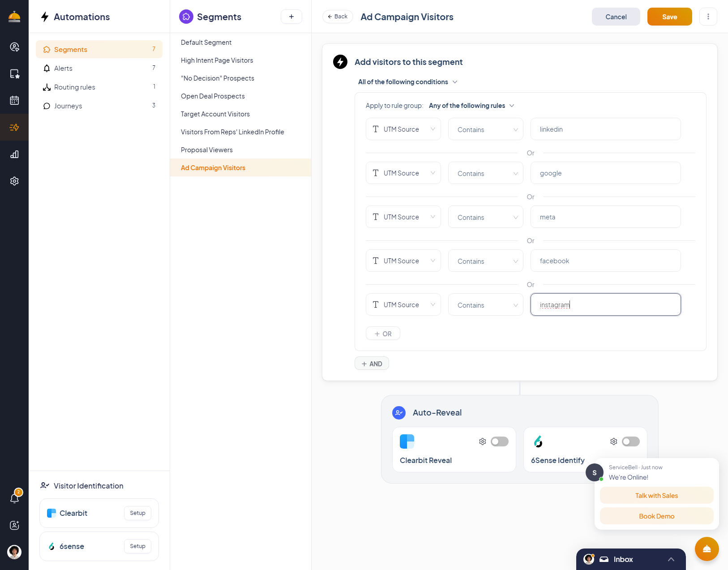Cancel the segment edits
Screen dimensions: 728x570
616,17
